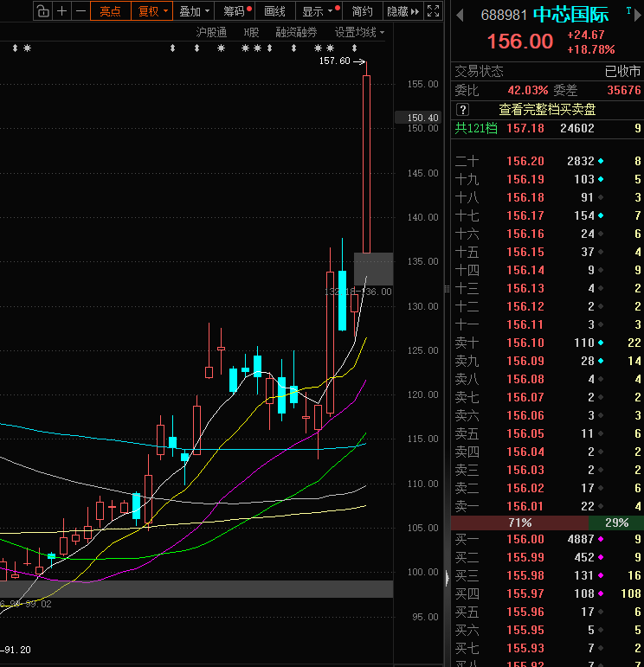Click cyan diamond on 十九 156.19 row
644x667 pixels.
point(601,180)
